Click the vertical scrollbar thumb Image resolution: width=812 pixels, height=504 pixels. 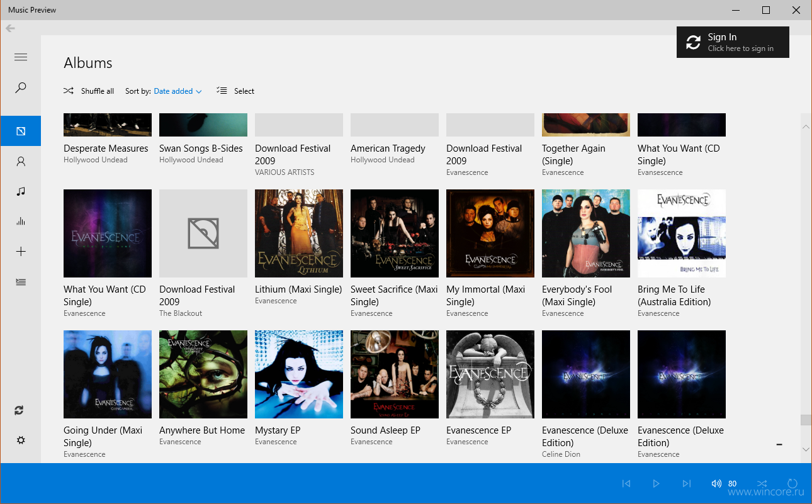[806, 420]
